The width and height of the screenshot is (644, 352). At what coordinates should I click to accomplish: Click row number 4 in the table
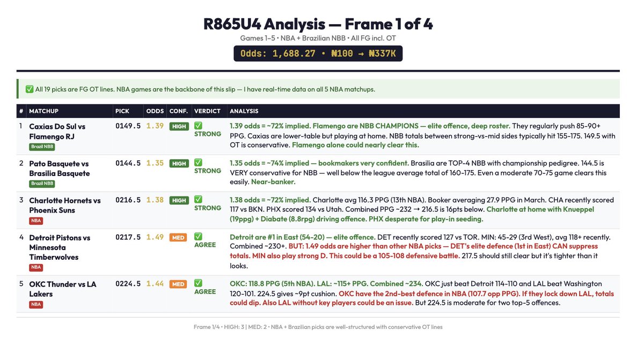pyautogui.click(x=21, y=237)
